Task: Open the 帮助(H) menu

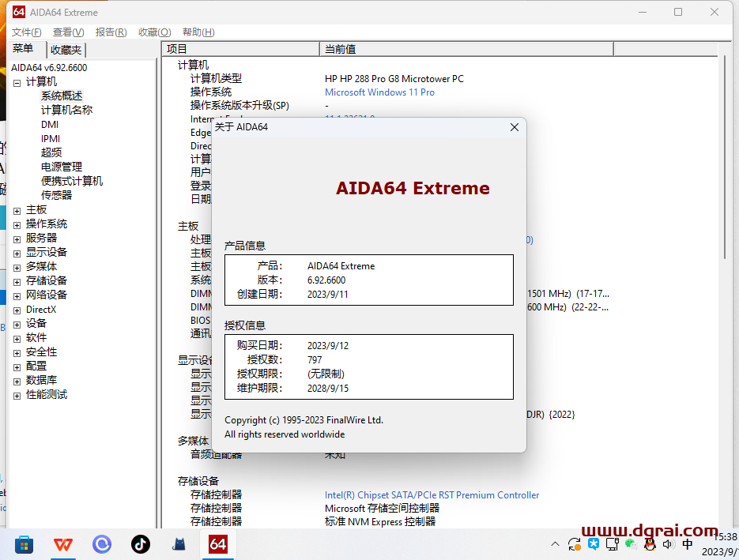Action: [x=198, y=32]
